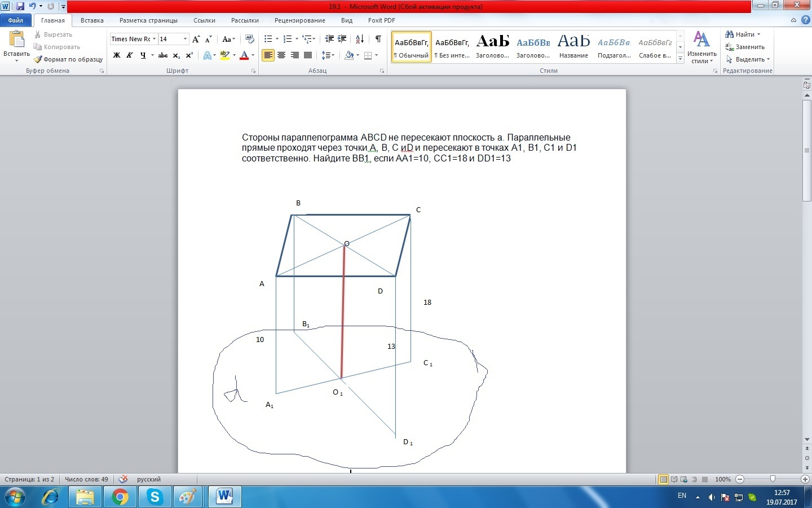Open text effects (glowing A) menu
This screenshot has width=812, height=508.
coord(207,55)
